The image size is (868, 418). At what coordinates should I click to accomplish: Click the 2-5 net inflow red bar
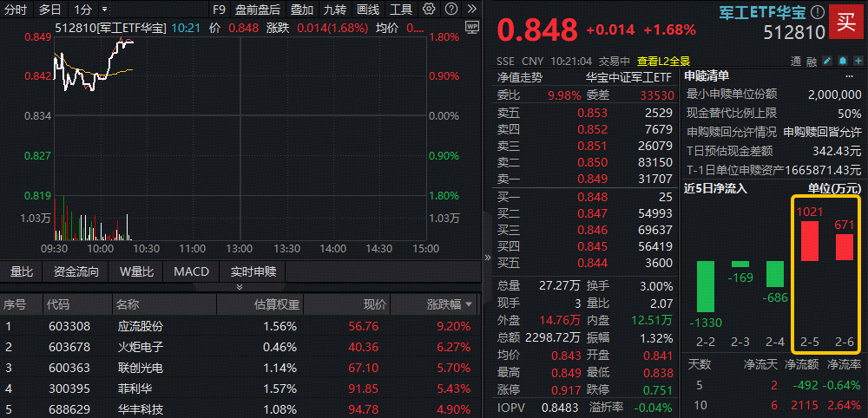coord(810,240)
